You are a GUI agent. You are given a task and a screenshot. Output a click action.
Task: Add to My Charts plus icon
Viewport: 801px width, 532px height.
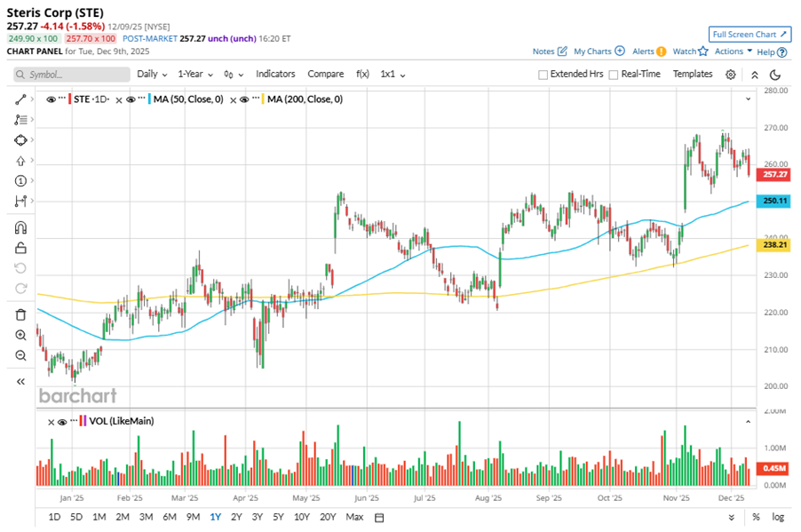click(620, 51)
